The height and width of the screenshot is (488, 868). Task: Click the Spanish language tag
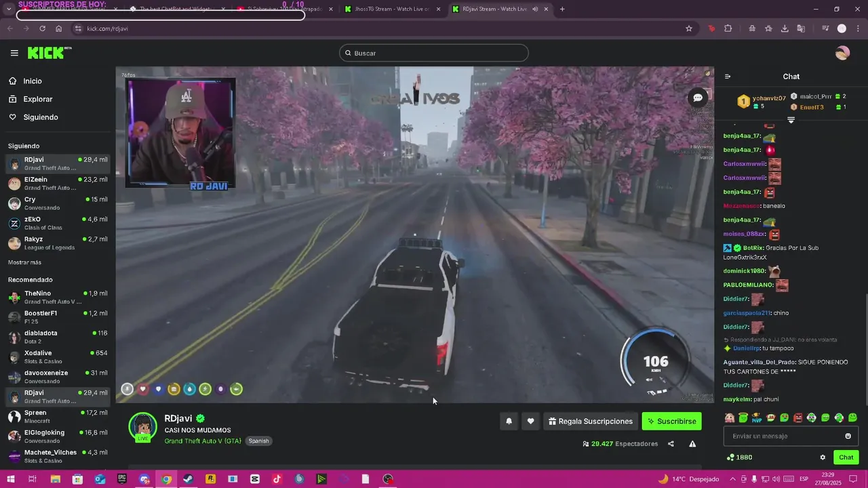pos(258,441)
